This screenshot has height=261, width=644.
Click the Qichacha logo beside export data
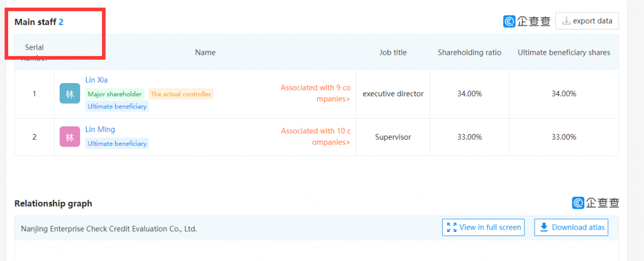click(x=527, y=21)
